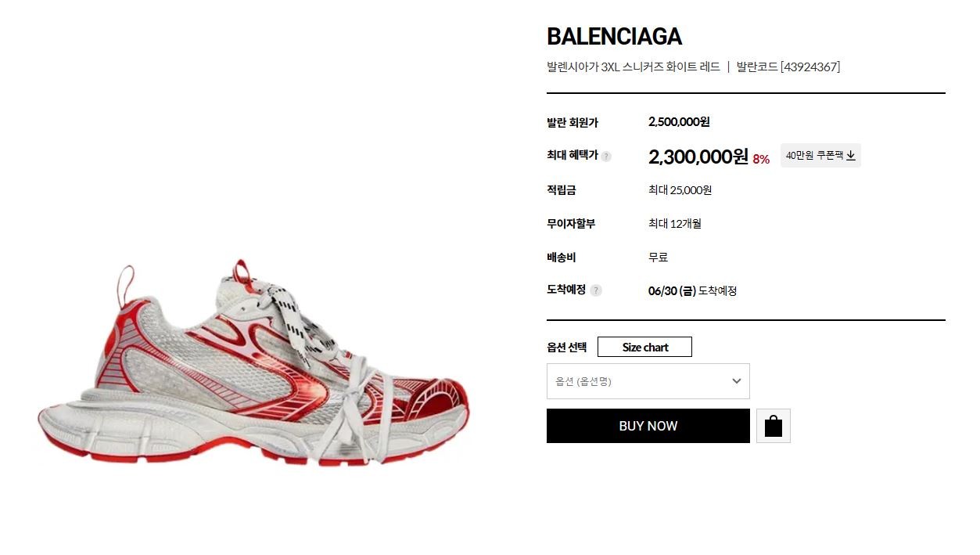Click the 최대 12개월 installment info
The image size is (980, 555).
[675, 224]
